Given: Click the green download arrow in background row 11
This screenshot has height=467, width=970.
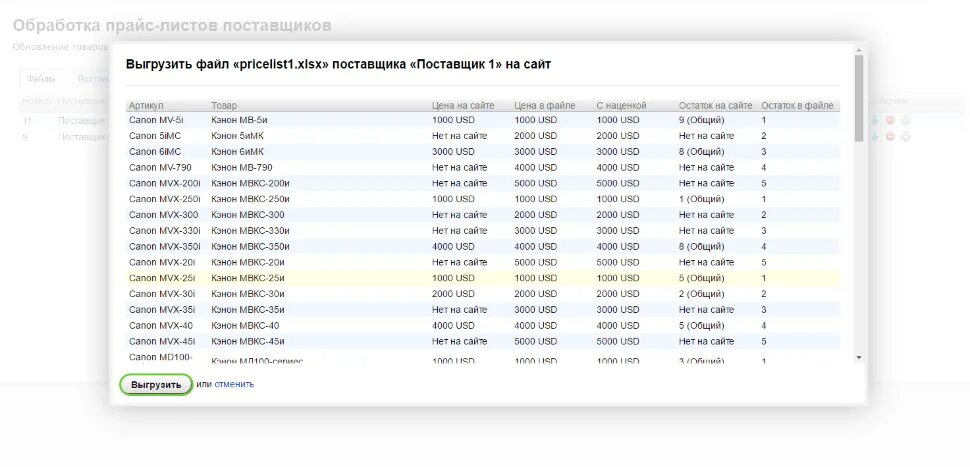Looking at the screenshot, I should (x=875, y=120).
